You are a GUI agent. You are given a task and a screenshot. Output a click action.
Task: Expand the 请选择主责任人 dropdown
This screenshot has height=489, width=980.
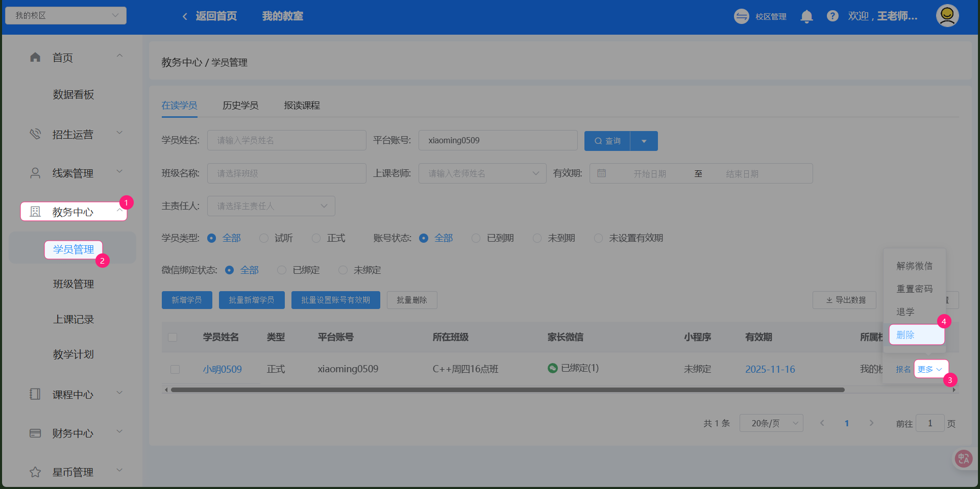coord(271,206)
